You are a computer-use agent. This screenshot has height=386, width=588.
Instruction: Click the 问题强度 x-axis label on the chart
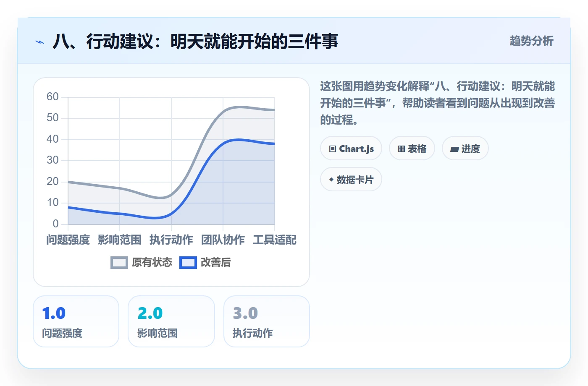(68, 240)
